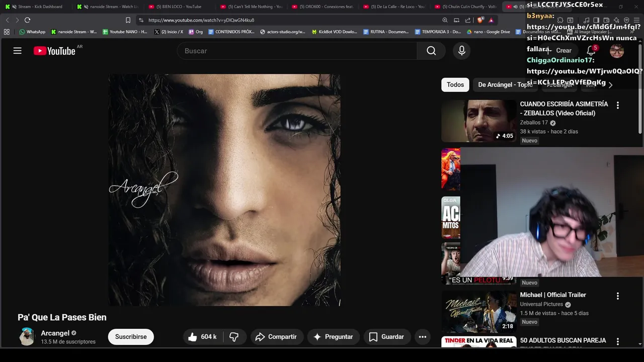The height and width of the screenshot is (362, 644).
Task: Open KickBot VOD Downloader bookmark
Action: tap(334, 32)
